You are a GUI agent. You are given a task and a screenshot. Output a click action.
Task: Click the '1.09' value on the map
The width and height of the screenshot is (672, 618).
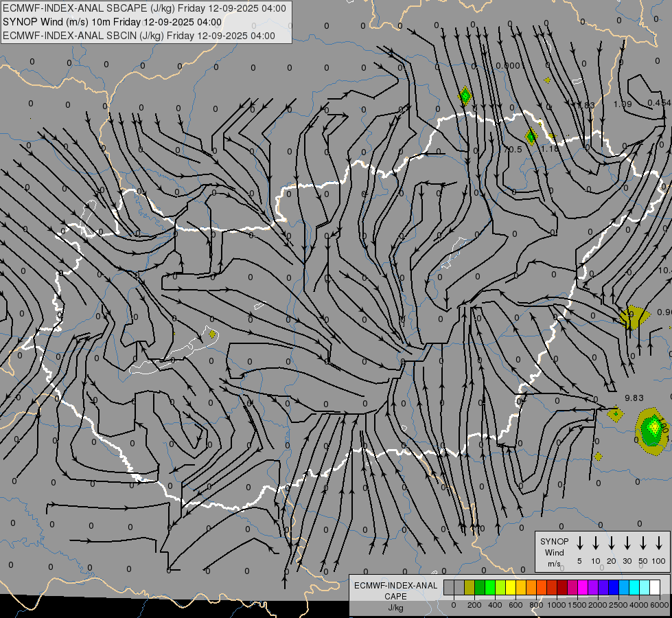[x=623, y=104]
